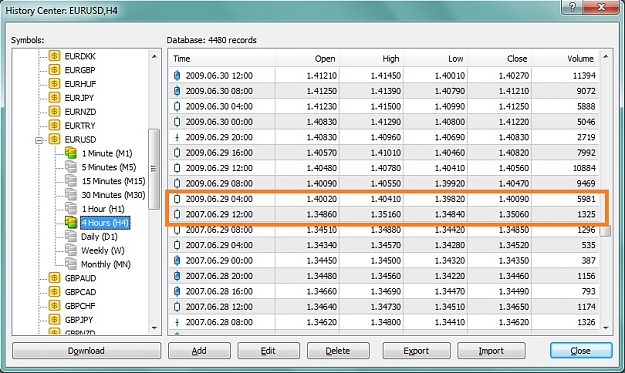Image resolution: width=625 pixels, height=373 pixels.
Task: Select the GBPJPY symbol label
Action: [x=79, y=320]
